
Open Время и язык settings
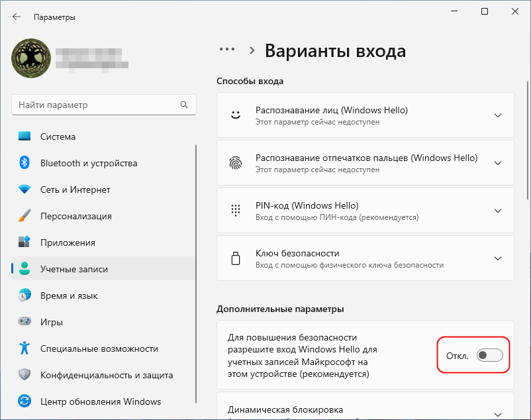pos(103,295)
